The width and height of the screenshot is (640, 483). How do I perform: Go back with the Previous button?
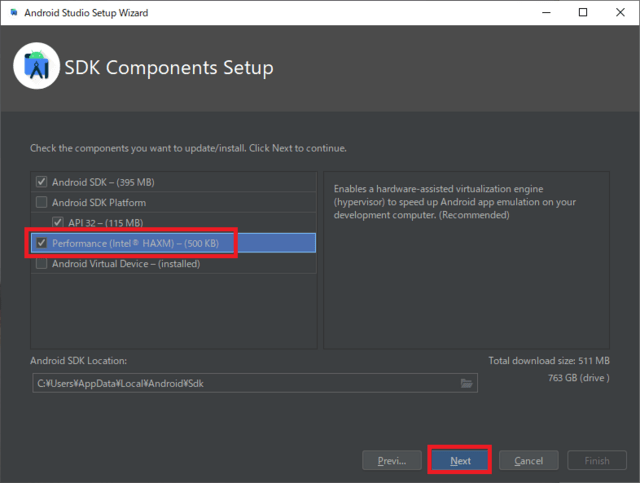[x=392, y=461]
